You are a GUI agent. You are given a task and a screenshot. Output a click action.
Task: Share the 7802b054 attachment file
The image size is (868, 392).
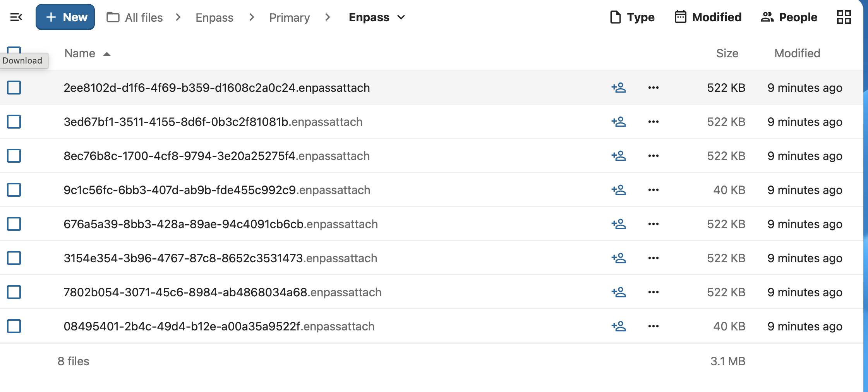(x=619, y=292)
